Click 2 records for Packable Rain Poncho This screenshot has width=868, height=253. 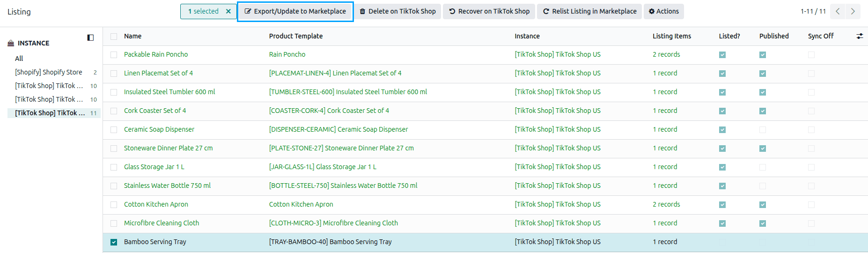[x=666, y=54]
